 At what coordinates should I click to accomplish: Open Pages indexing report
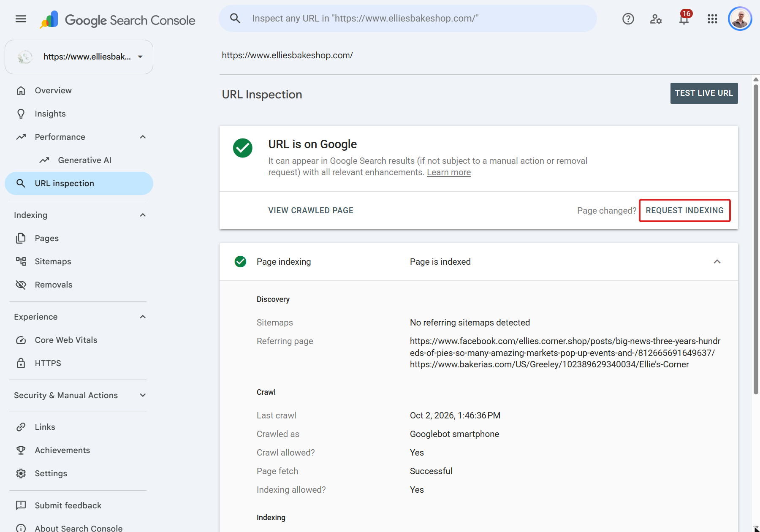point(79,238)
